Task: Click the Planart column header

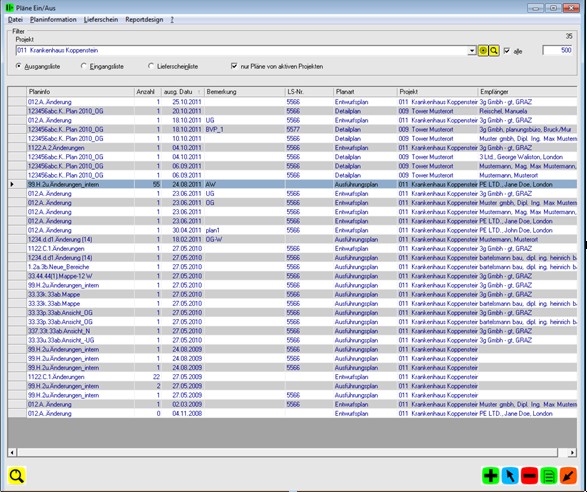Action: 365,92
